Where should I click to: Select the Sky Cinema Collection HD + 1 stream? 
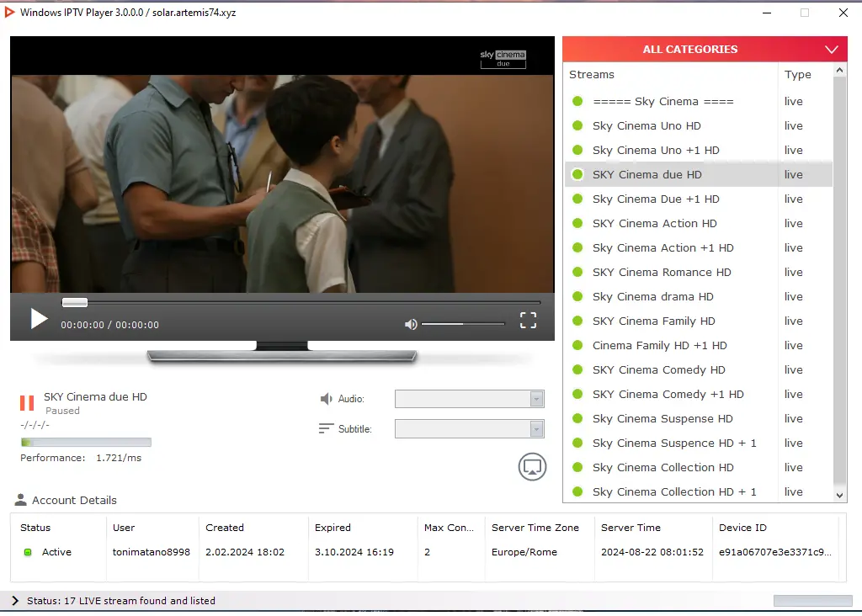coord(698,491)
